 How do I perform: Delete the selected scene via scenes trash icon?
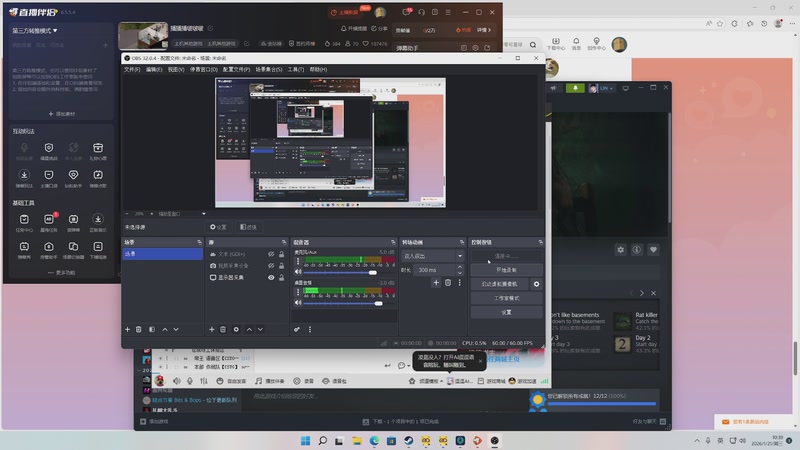pyautogui.click(x=139, y=330)
